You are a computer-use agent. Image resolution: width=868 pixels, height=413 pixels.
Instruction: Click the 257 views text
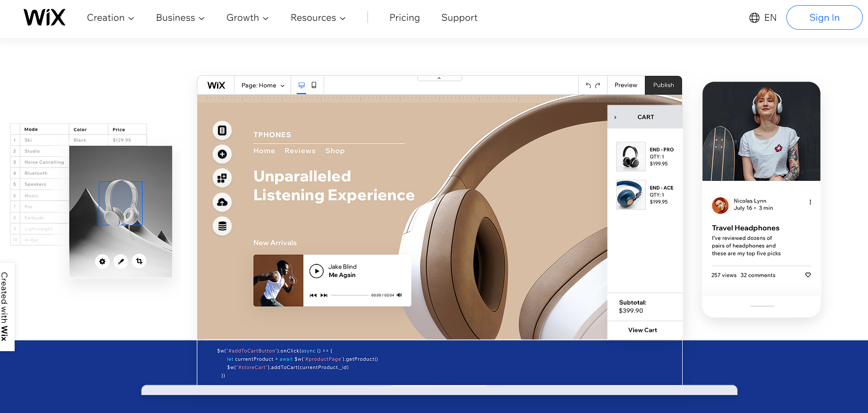point(724,275)
